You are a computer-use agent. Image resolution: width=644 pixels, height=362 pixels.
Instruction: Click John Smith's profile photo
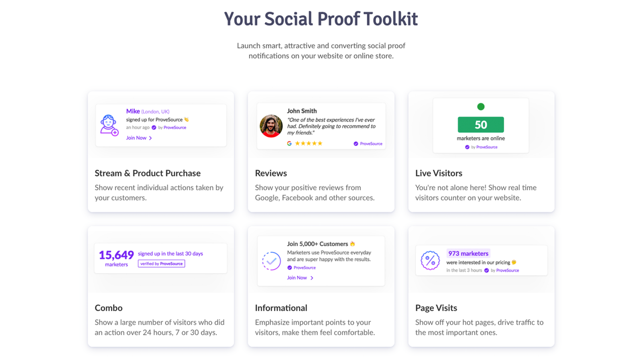271,126
